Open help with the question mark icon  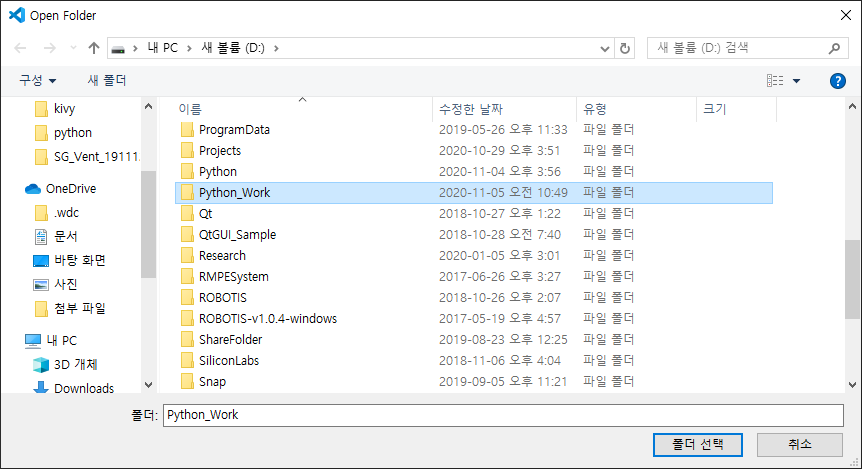pyautogui.click(x=837, y=81)
